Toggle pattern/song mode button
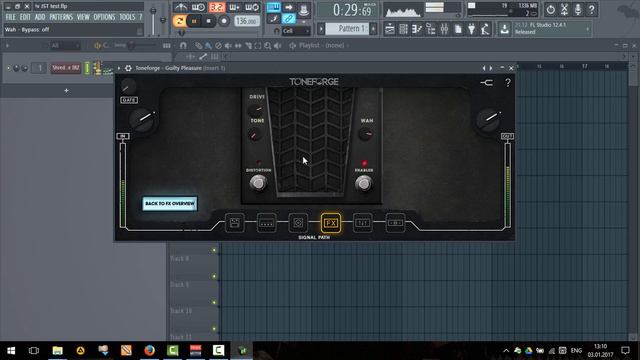This screenshot has width=640, height=360. 180,21
